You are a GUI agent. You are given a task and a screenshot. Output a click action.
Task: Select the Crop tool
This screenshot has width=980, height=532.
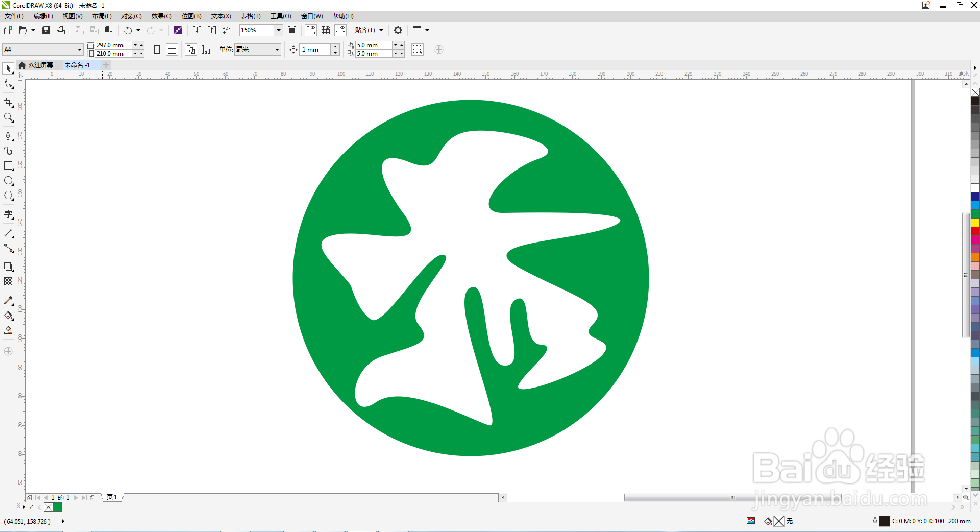(8, 103)
